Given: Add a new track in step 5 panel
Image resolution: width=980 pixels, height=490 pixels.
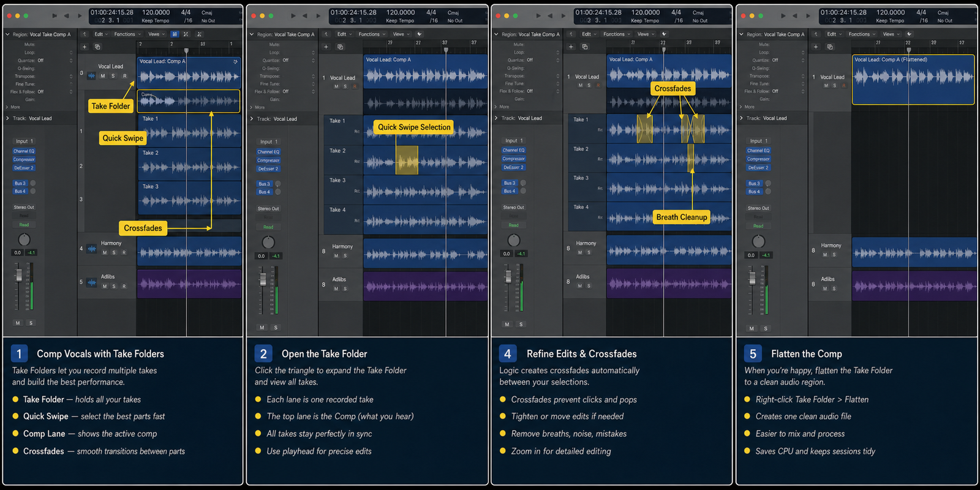Looking at the screenshot, I should click(816, 47).
